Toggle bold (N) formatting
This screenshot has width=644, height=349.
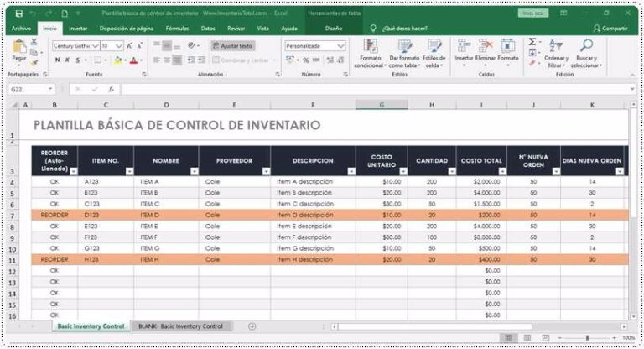pyautogui.click(x=57, y=60)
